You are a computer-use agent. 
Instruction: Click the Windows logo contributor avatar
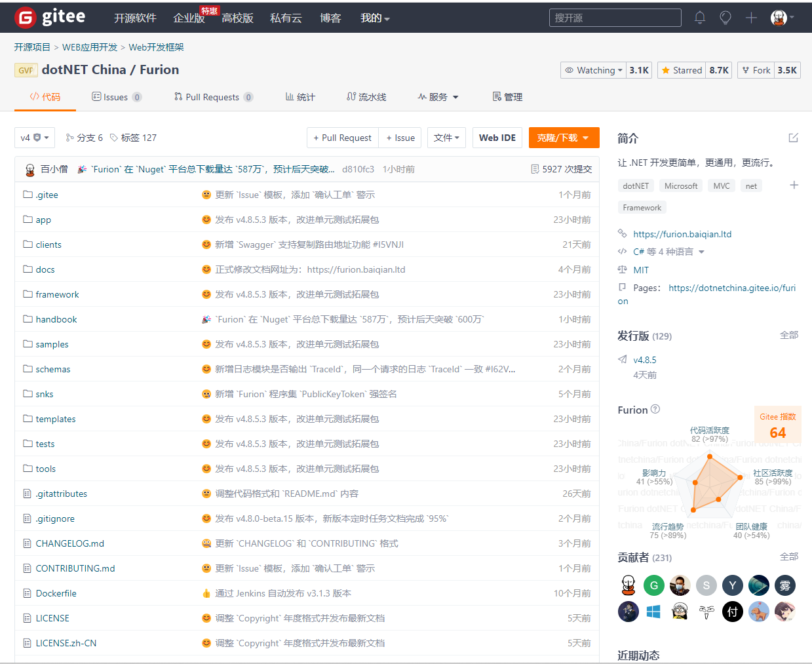click(x=654, y=612)
